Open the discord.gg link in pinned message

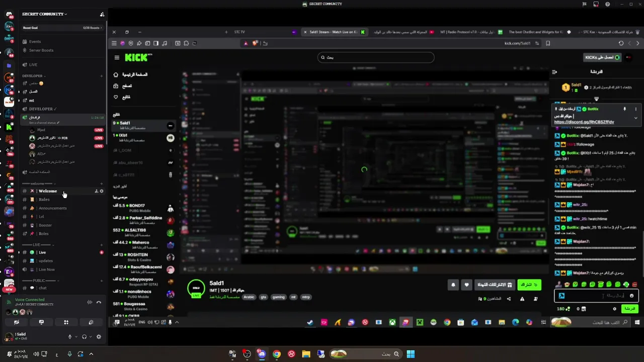tap(584, 122)
